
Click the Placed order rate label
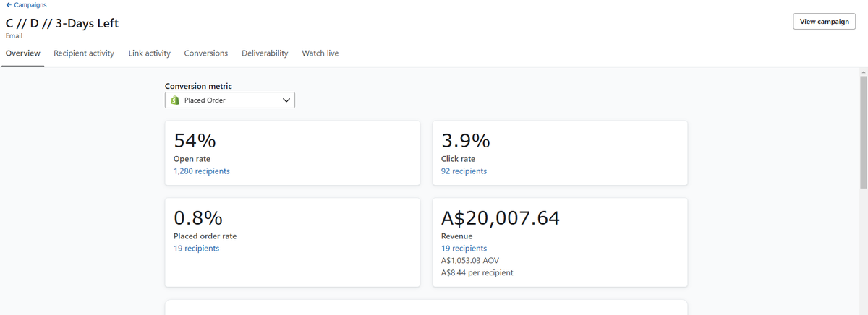point(205,236)
